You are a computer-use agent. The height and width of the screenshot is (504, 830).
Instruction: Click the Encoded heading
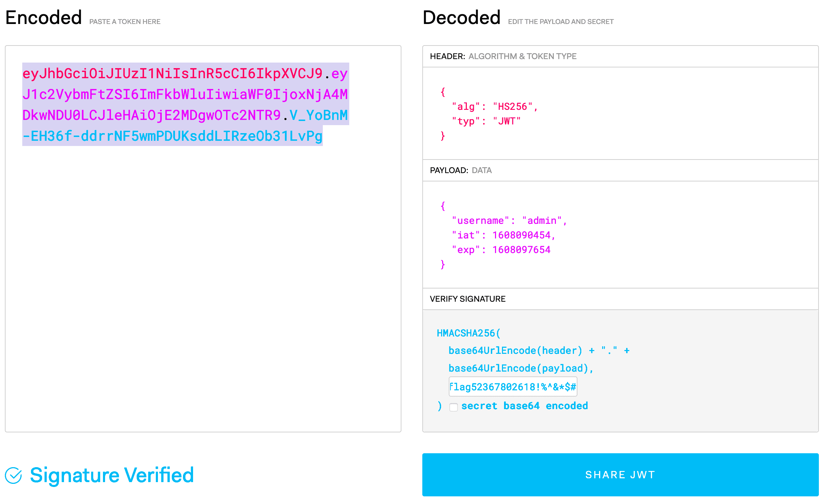coord(43,18)
